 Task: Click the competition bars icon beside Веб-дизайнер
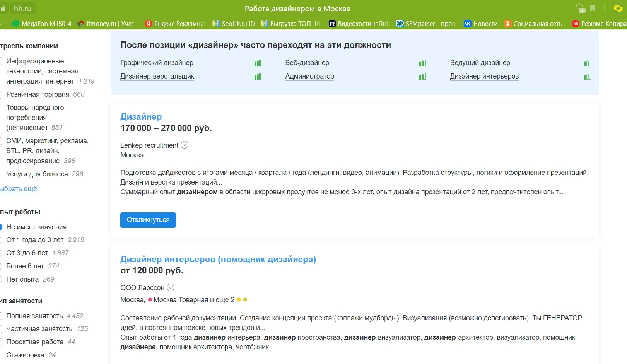(423, 63)
